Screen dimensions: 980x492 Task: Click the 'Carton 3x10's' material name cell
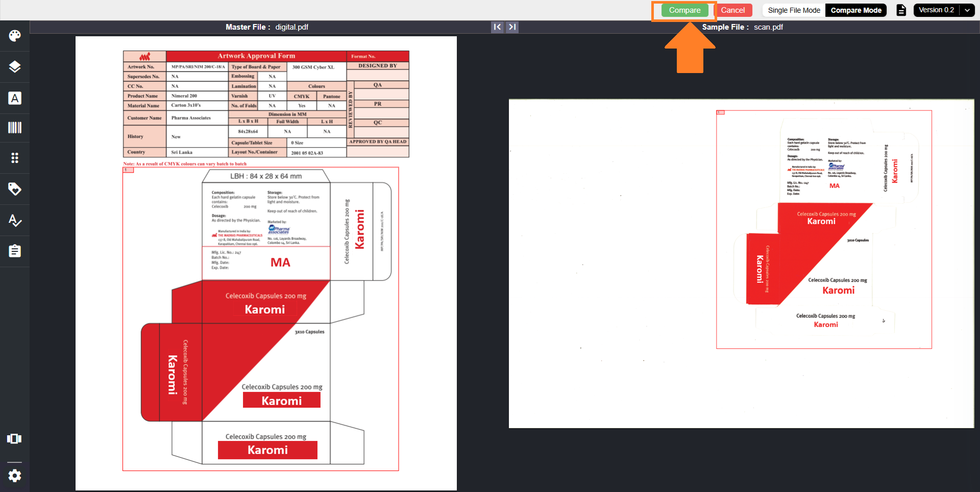coord(197,106)
